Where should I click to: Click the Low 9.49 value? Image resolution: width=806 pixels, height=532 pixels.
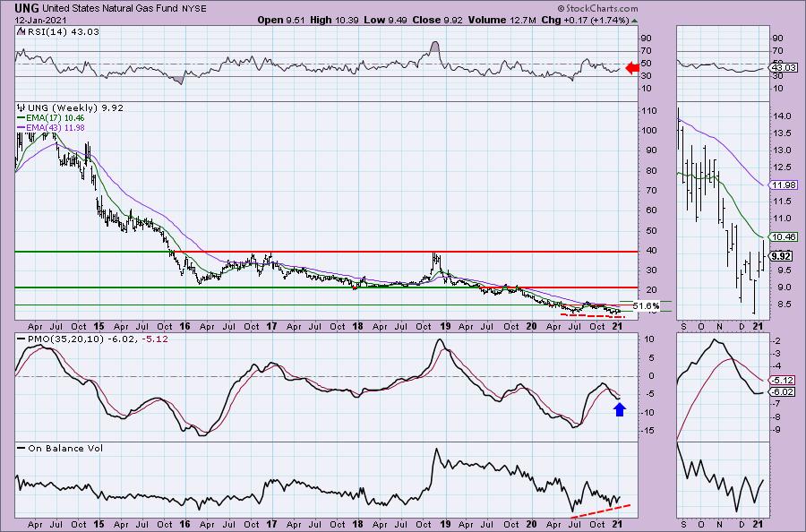click(x=385, y=20)
